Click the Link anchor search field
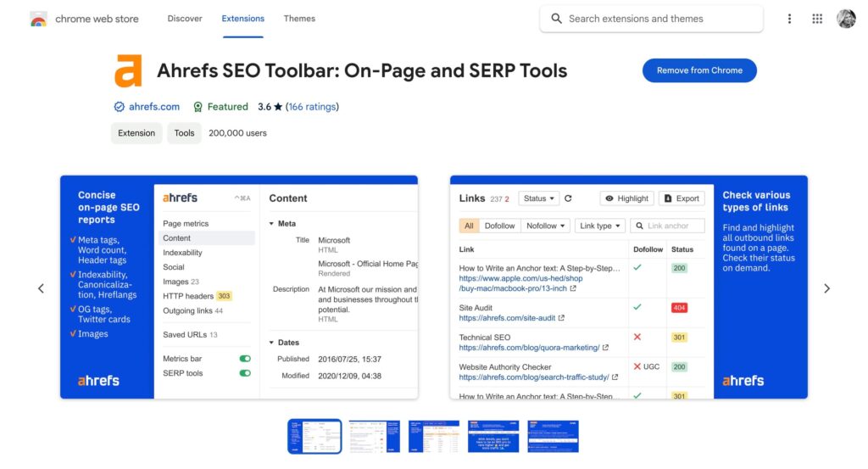The height and width of the screenshot is (469, 868). point(667,226)
